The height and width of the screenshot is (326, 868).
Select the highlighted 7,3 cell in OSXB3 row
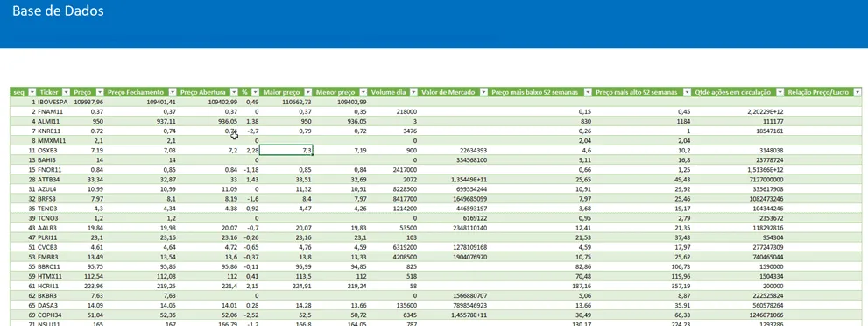tap(286, 150)
